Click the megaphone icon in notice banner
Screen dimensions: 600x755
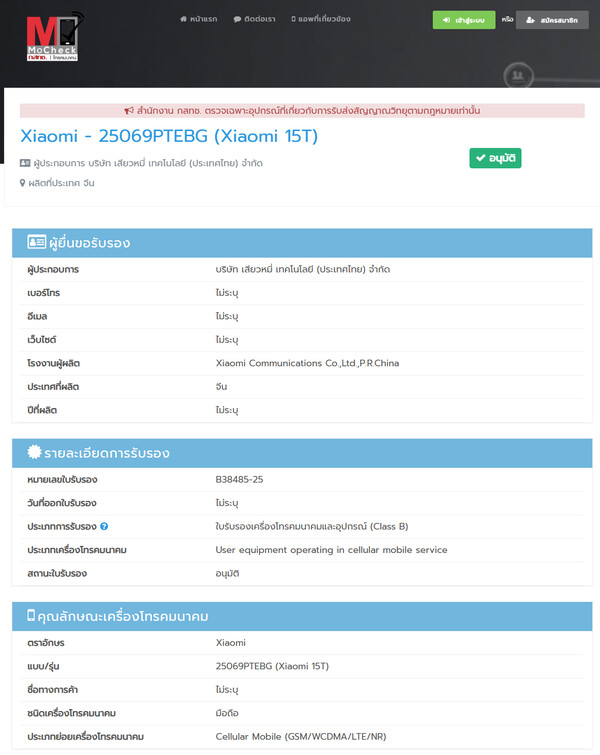[x=129, y=111]
